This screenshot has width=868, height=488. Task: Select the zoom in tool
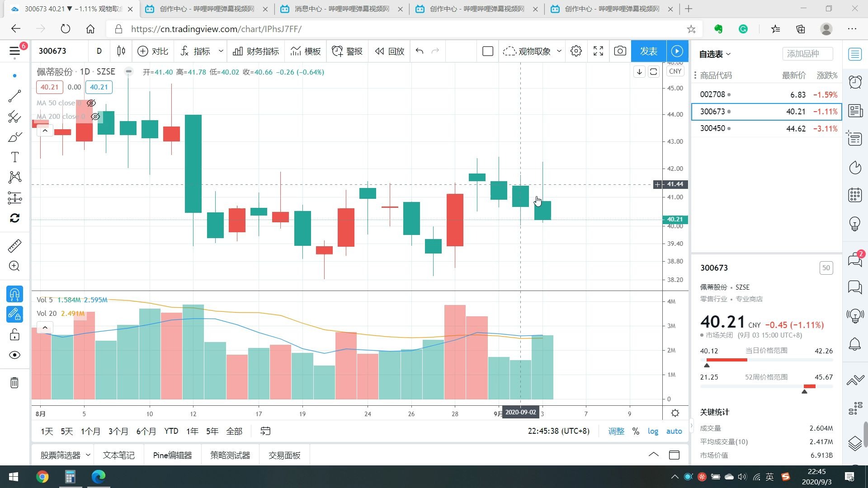(14, 266)
